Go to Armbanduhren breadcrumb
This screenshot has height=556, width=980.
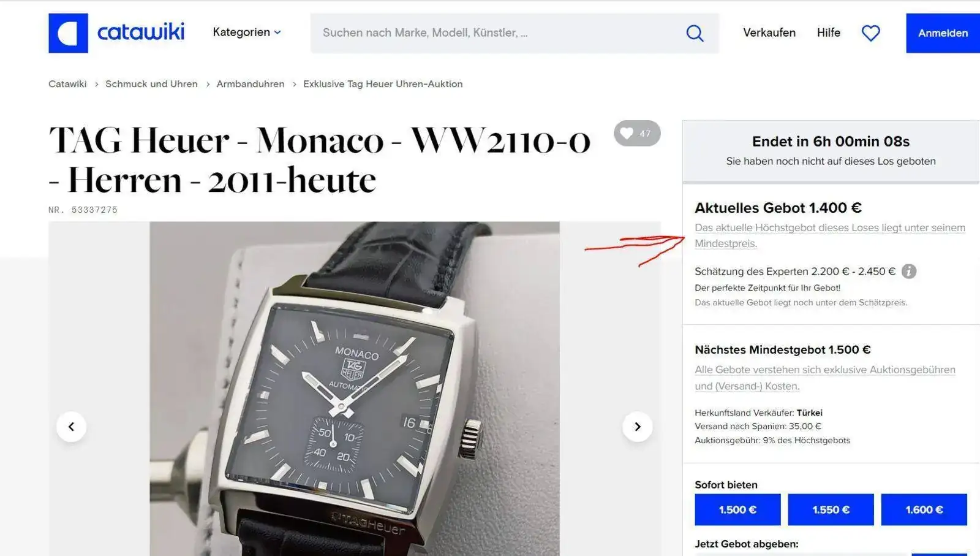coord(250,84)
